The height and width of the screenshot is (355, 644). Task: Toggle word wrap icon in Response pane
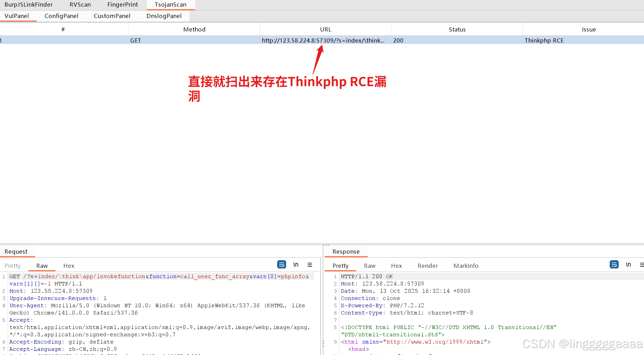click(614, 265)
